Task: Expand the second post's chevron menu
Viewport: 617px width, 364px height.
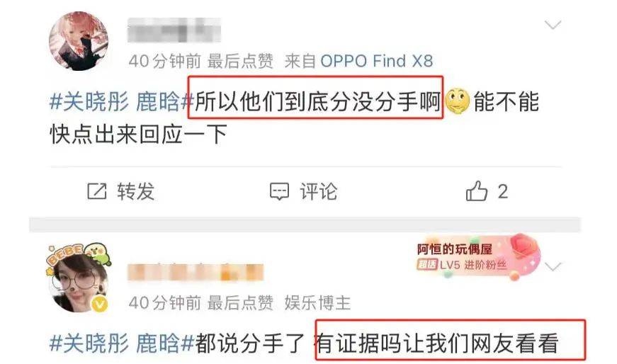Action: click(553, 267)
